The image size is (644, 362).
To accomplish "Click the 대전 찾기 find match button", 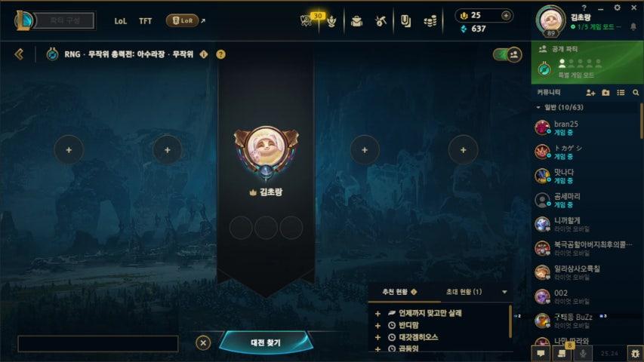I will (x=266, y=342).
